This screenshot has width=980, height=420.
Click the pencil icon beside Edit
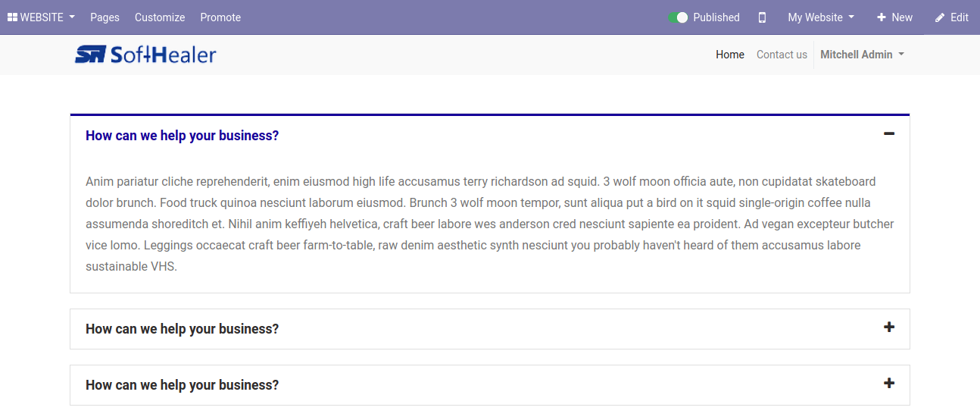[940, 17]
